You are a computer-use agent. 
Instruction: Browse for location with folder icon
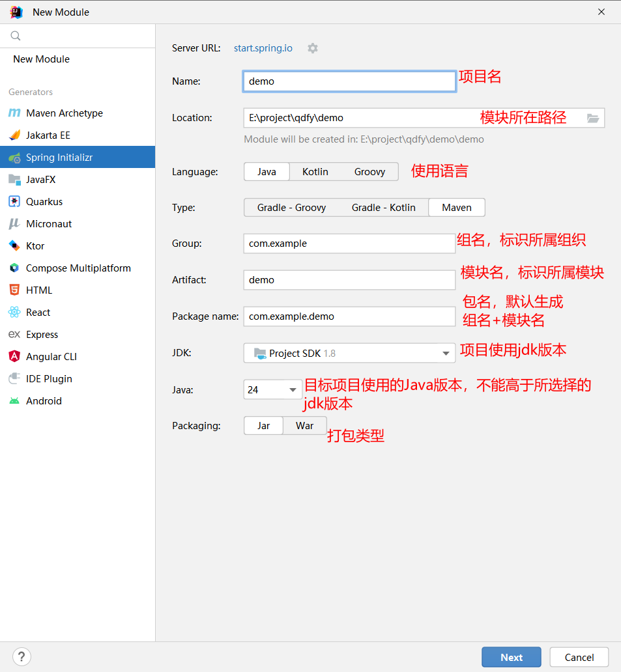pos(593,118)
